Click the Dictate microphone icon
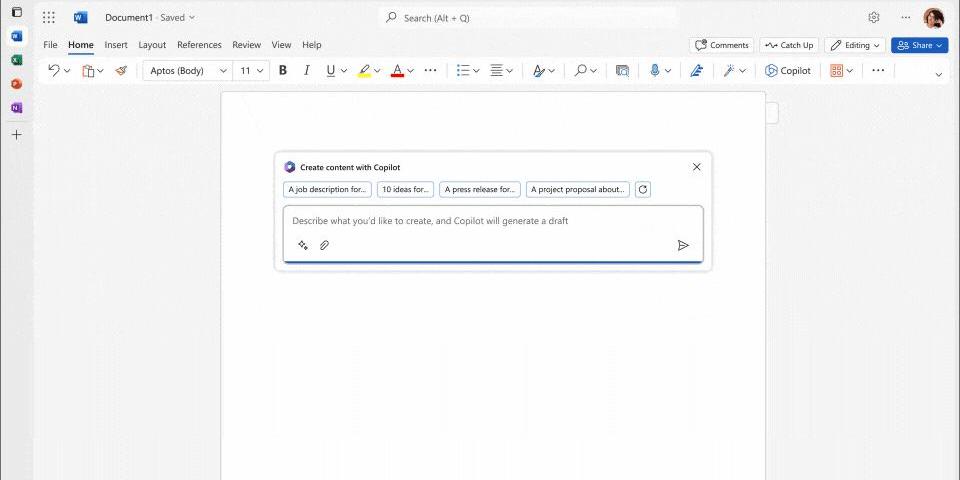Screen dimensions: 960x480 655,71
